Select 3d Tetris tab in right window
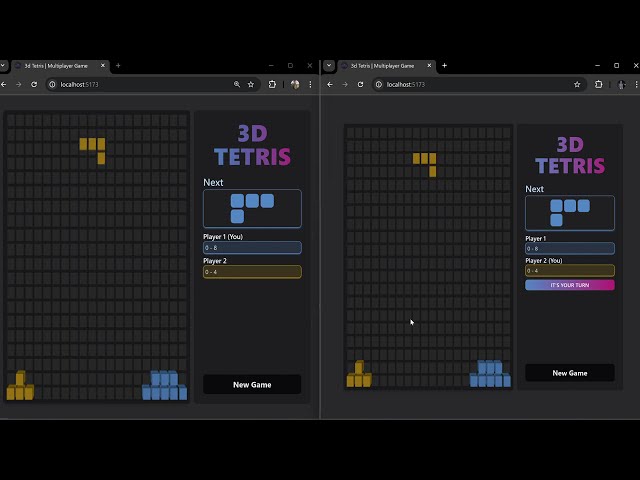 click(386, 66)
